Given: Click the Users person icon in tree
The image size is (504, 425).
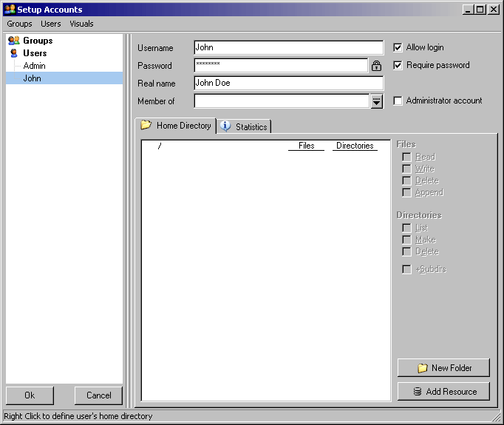Looking at the screenshot, I should pyautogui.click(x=14, y=53).
